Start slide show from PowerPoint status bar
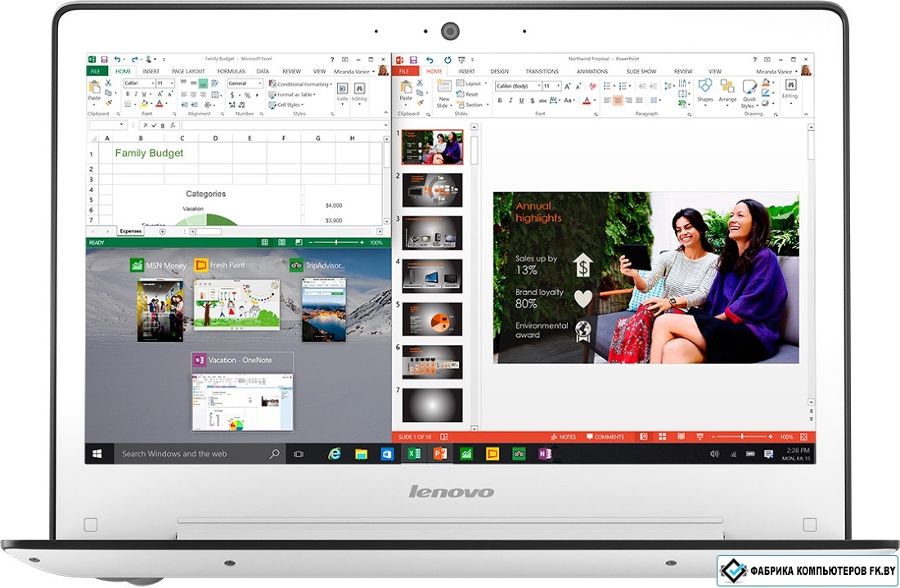The height and width of the screenshot is (588, 900). click(700, 437)
